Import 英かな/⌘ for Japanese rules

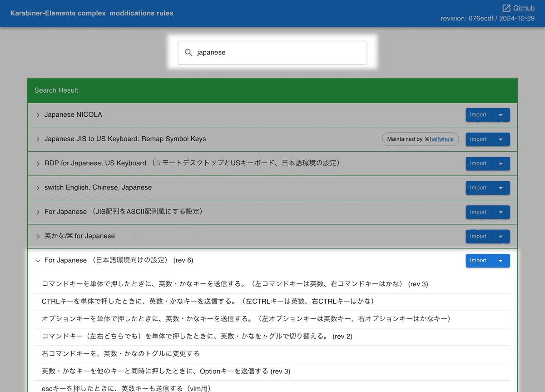(479, 236)
